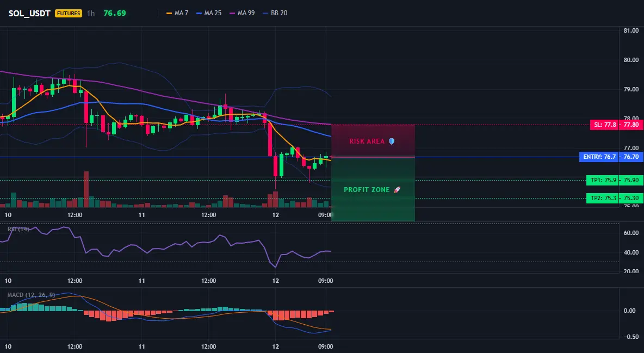
Task: Click the TP2: 75.3 price tag
Action: tap(603, 198)
